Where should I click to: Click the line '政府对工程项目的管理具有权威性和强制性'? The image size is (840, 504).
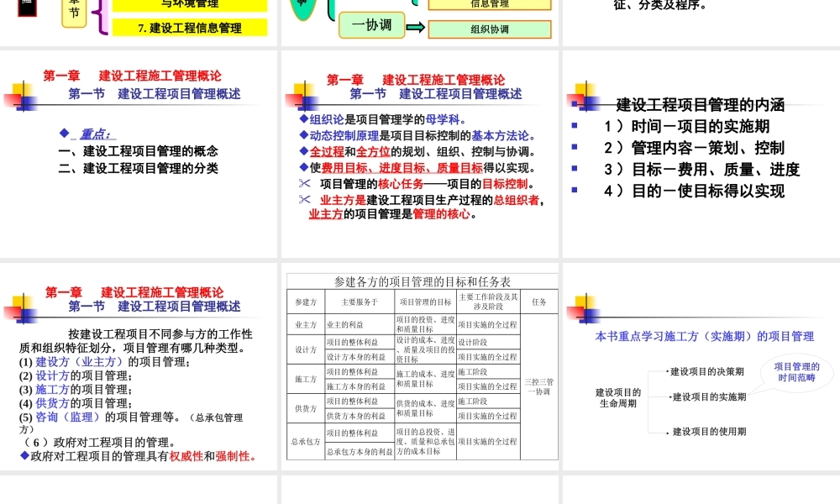click(x=139, y=456)
